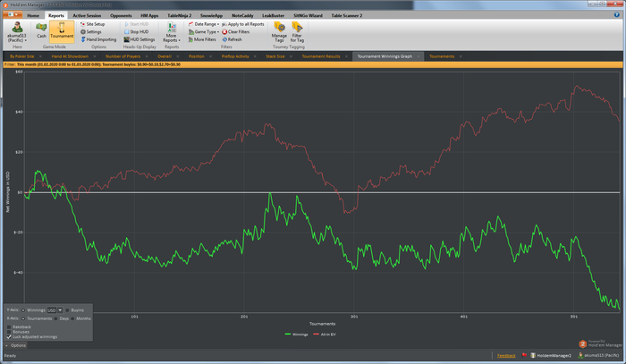
Task: Enable the Rakeback checkbox
Action: coord(9,326)
